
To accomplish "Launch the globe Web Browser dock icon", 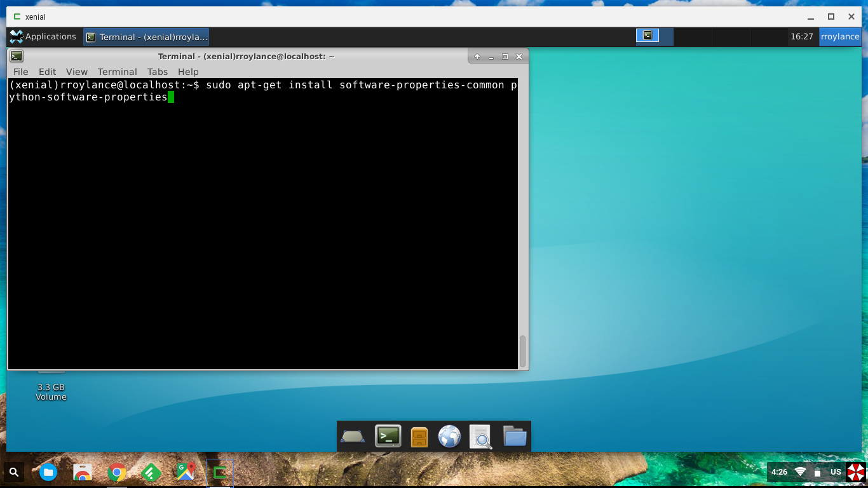I will point(449,437).
